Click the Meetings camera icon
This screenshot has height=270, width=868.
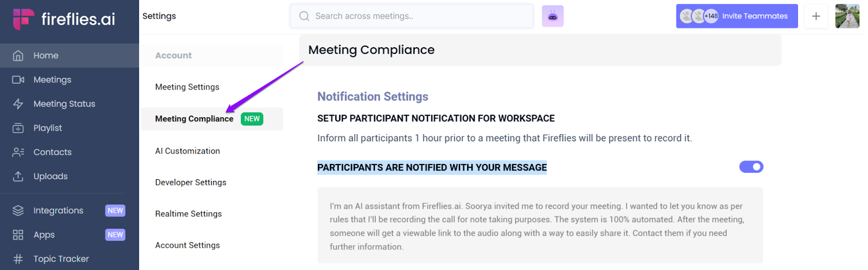(18, 80)
